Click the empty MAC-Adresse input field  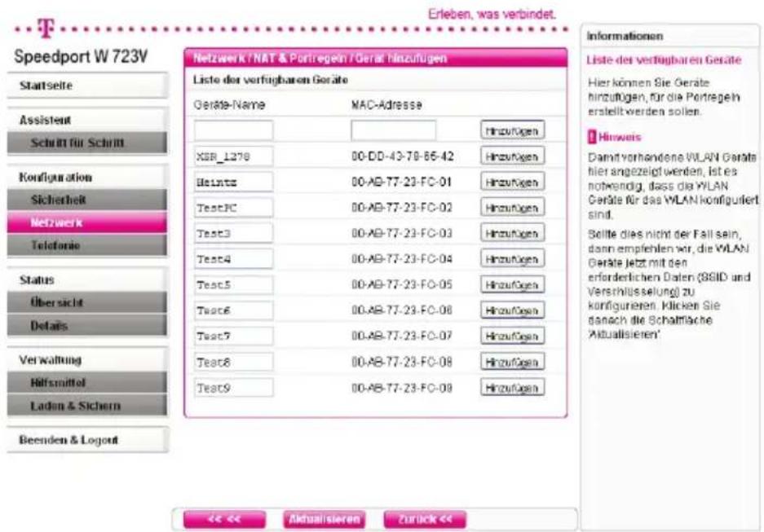tap(393, 130)
